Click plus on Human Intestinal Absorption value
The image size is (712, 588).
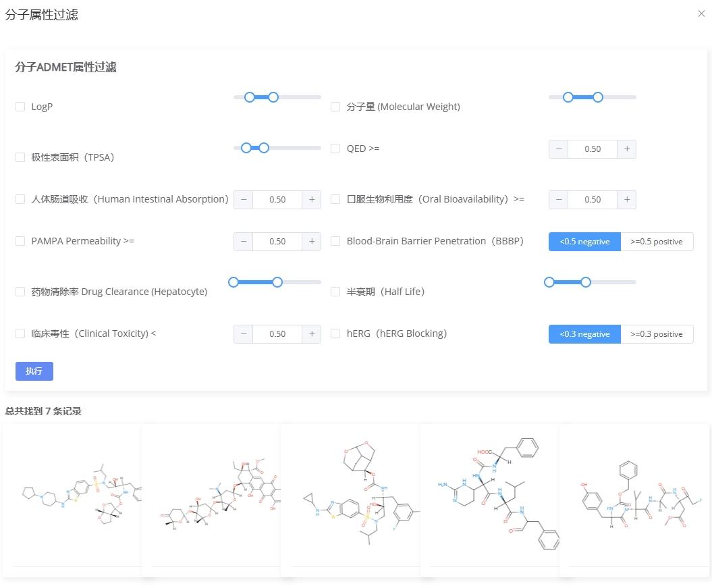pyautogui.click(x=312, y=200)
